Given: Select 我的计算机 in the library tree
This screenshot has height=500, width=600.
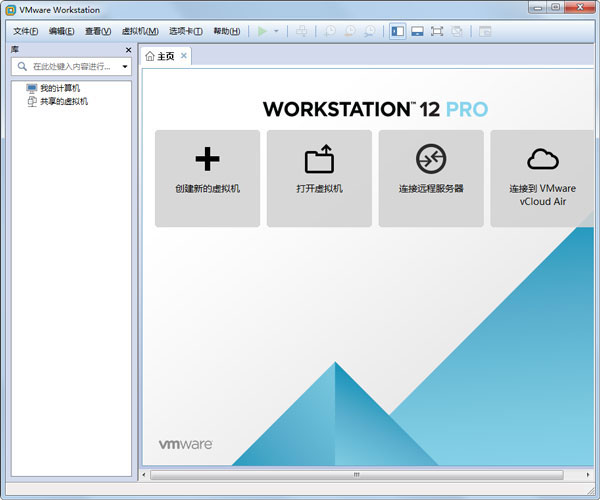Looking at the screenshot, I should (x=59, y=89).
